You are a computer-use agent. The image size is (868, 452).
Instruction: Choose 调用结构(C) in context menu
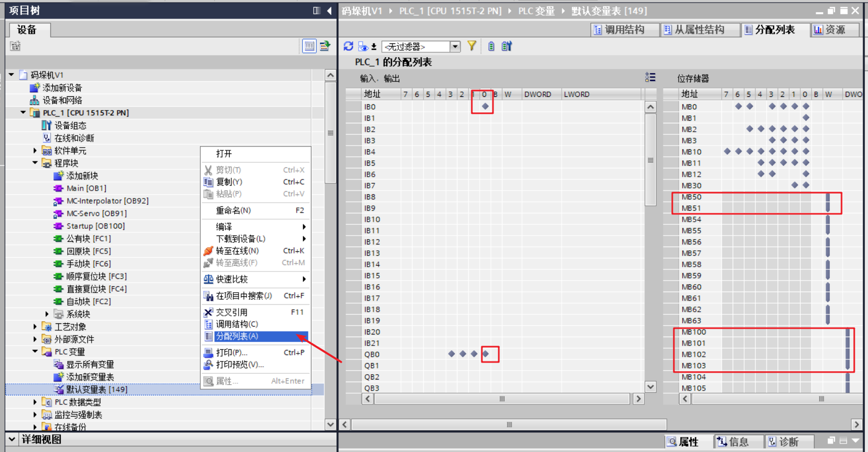pos(255,324)
